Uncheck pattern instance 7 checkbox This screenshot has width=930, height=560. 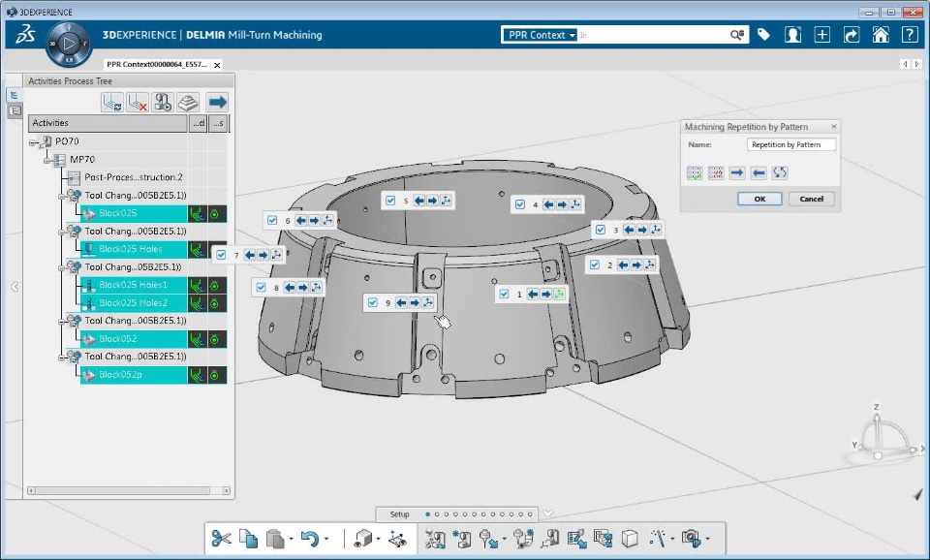click(x=221, y=255)
